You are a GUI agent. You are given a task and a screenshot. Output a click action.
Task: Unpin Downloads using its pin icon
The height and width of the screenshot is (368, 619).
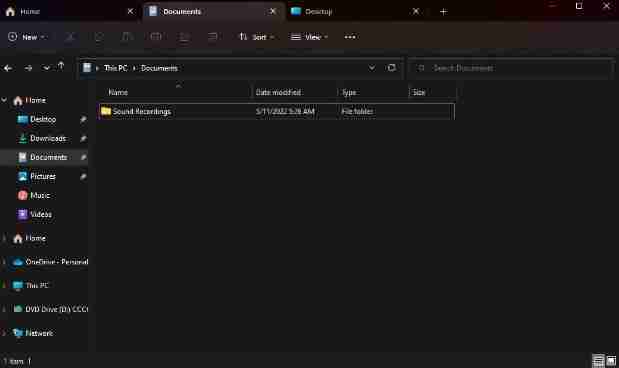point(83,139)
